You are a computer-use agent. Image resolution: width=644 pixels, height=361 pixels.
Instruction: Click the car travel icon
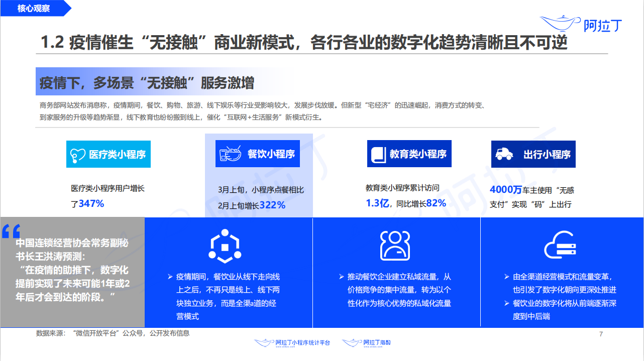[x=504, y=154]
